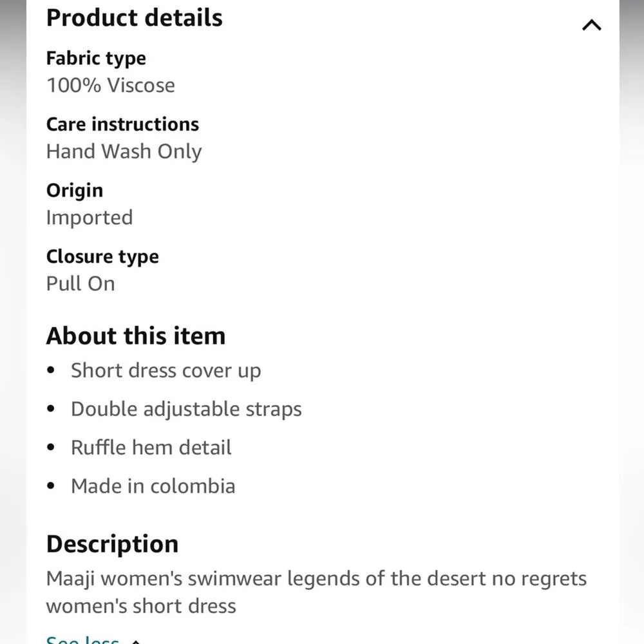Click the bullet dot before Ruffle hem detail
Image resolution: width=644 pixels, height=644 pixels.
click(x=51, y=446)
